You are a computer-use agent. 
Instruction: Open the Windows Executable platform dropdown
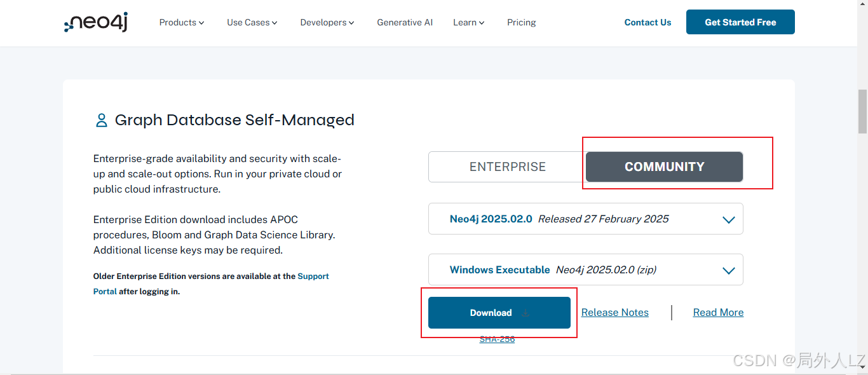click(x=586, y=269)
